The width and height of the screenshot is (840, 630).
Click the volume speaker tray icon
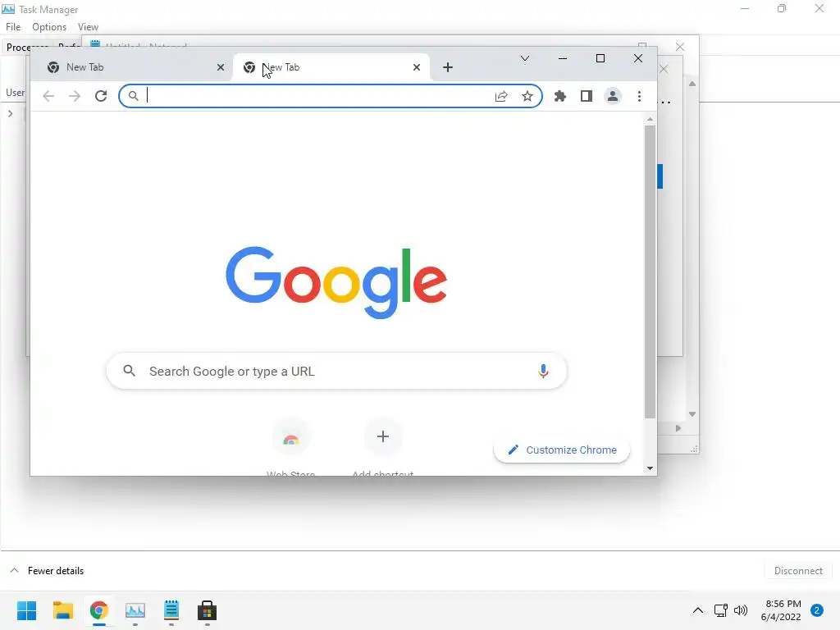click(x=741, y=610)
